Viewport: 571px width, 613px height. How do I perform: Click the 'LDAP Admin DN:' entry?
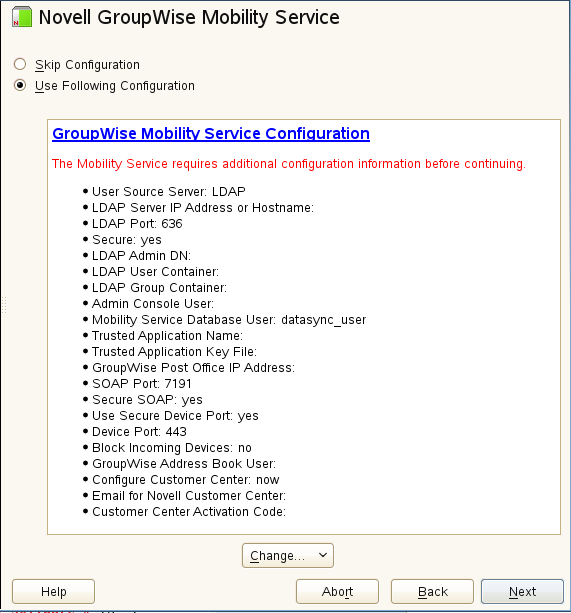click(x=141, y=256)
